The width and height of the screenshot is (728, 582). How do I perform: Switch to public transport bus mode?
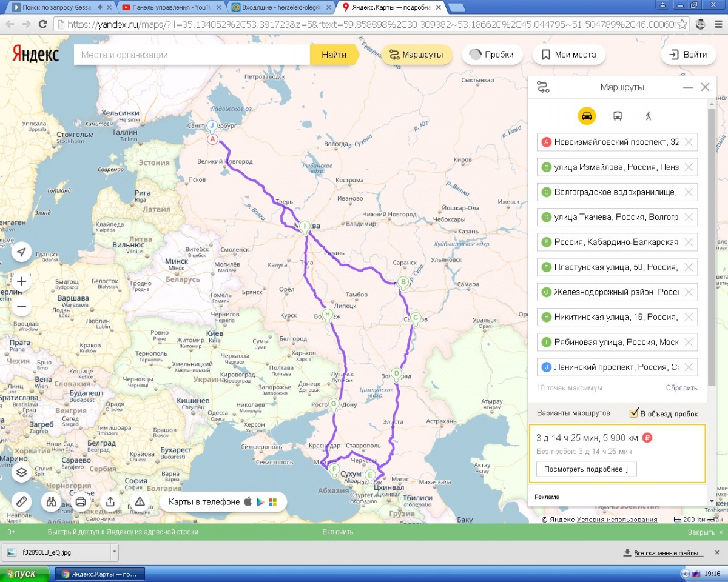click(618, 116)
